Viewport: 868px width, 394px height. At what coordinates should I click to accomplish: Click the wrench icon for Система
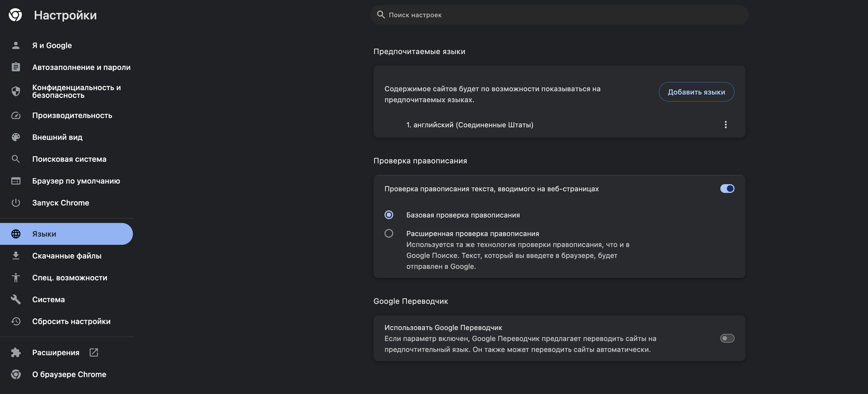16,300
